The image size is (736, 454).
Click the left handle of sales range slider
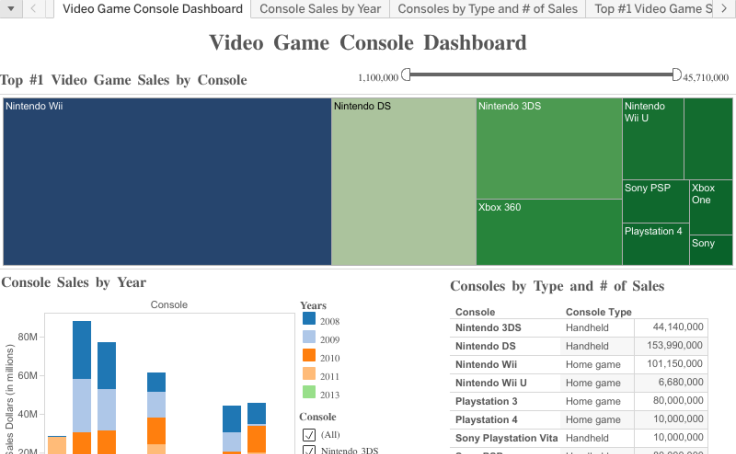(406, 74)
